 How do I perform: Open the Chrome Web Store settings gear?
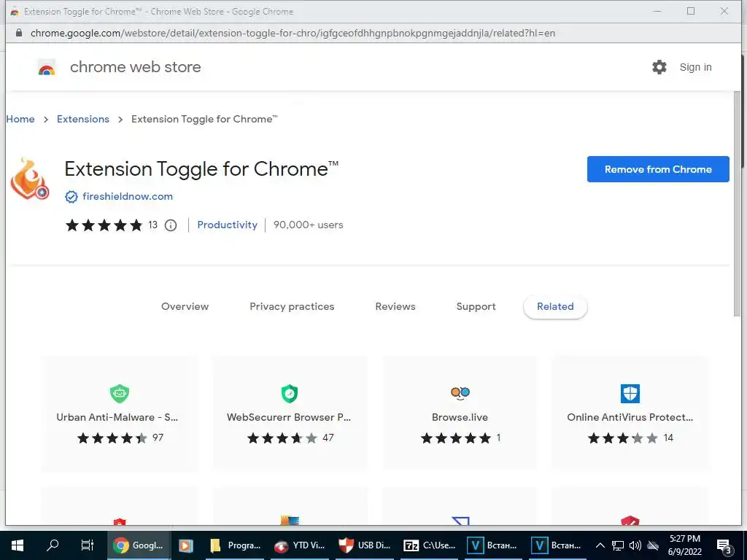(x=659, y=67)
